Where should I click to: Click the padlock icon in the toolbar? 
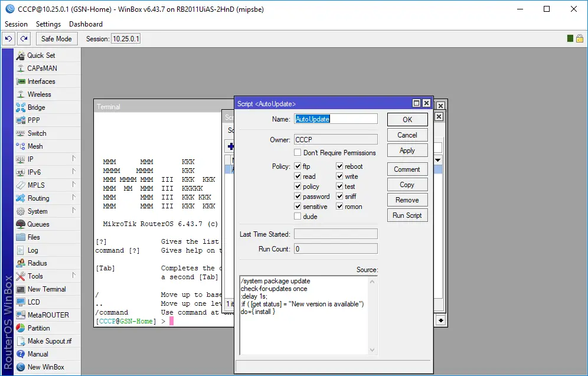[x=579, y=38]
